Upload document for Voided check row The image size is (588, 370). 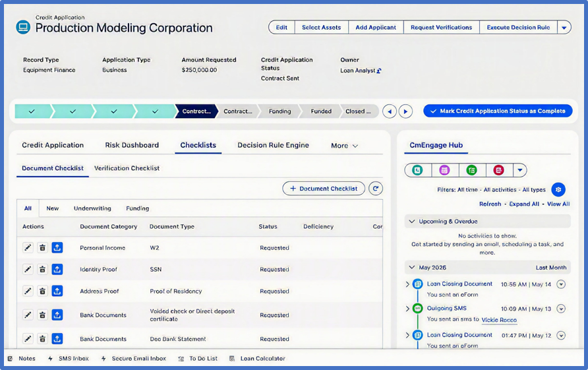point(57,315)
